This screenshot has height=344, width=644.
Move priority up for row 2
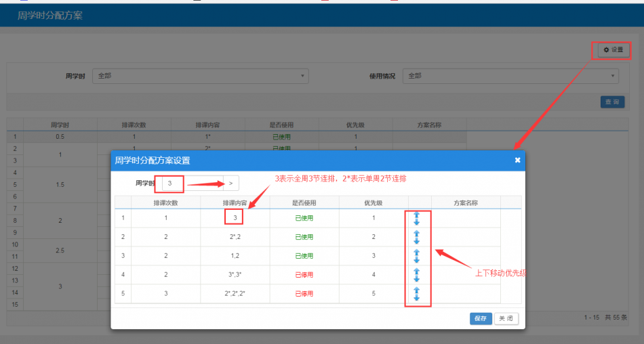[417, 234]
